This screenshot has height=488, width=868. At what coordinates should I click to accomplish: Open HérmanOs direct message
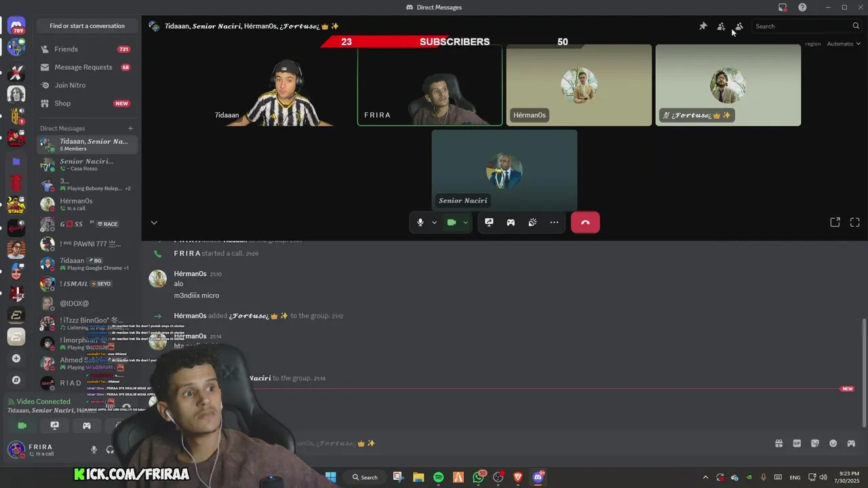click(87, 204)
